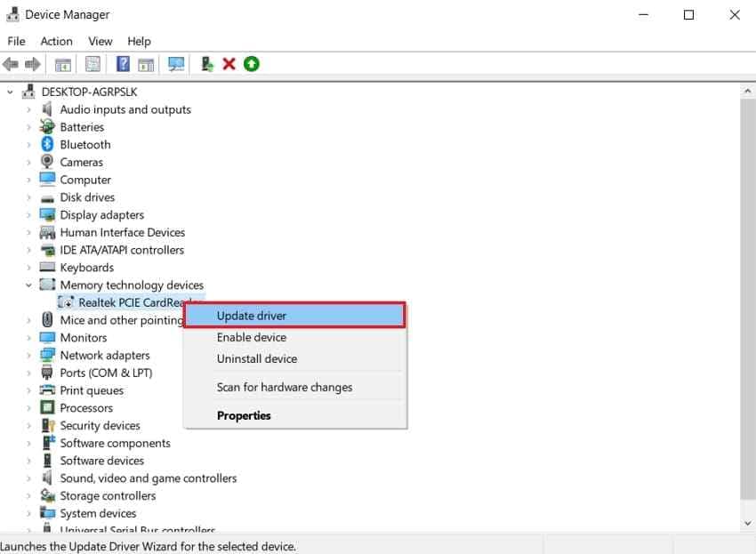Viewport: 756px width, 554px height.
Task: Click the Keyboards category icon
Action: (x=47, y=267)
